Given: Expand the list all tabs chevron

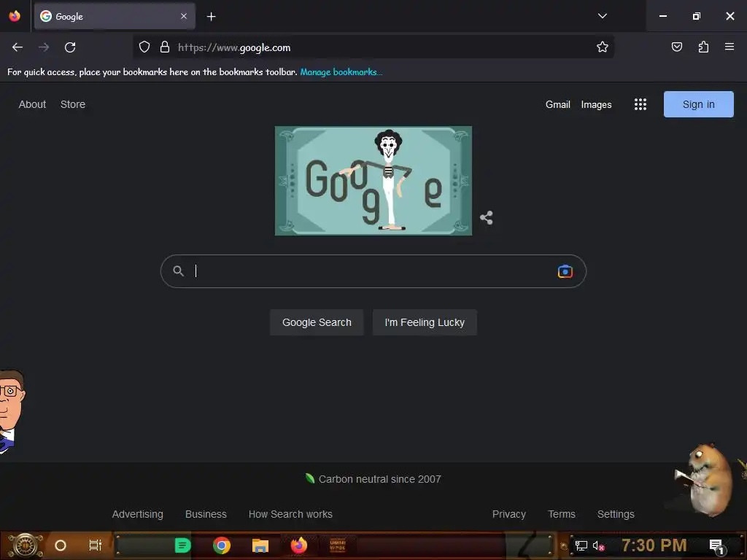Looking at the screenshot, I should coord(602,16).
